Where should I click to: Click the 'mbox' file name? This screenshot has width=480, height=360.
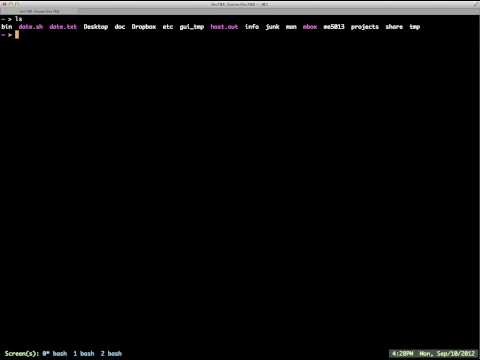click(x=310, y=27)
